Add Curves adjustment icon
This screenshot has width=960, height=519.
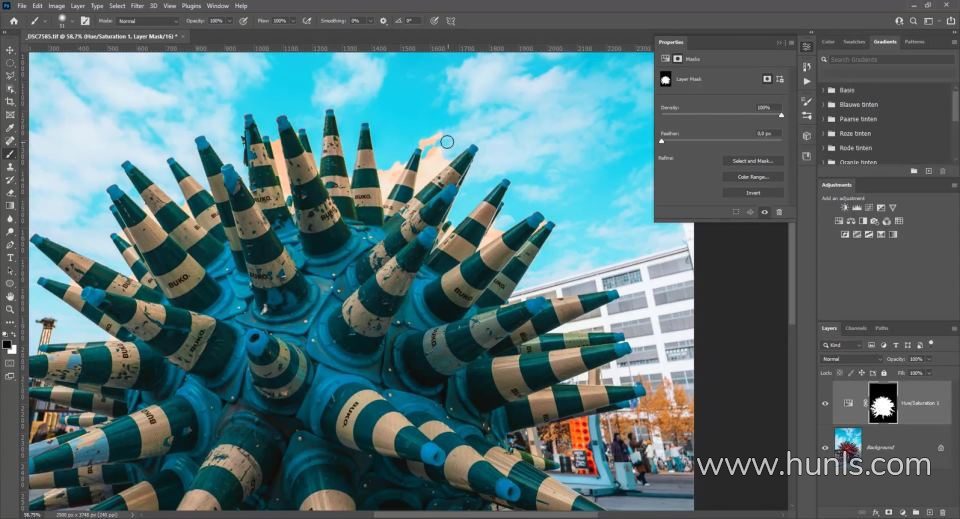click(x=869, y=207)
